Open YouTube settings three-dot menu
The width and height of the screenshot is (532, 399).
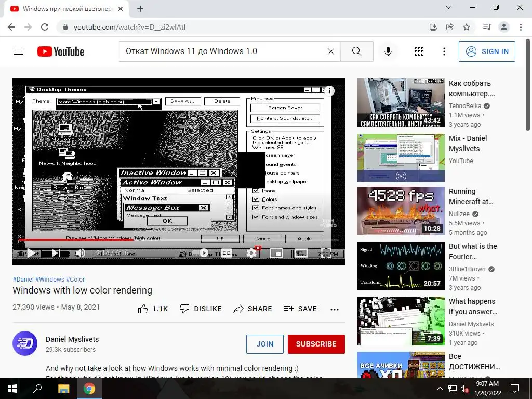tap(444, 51)
